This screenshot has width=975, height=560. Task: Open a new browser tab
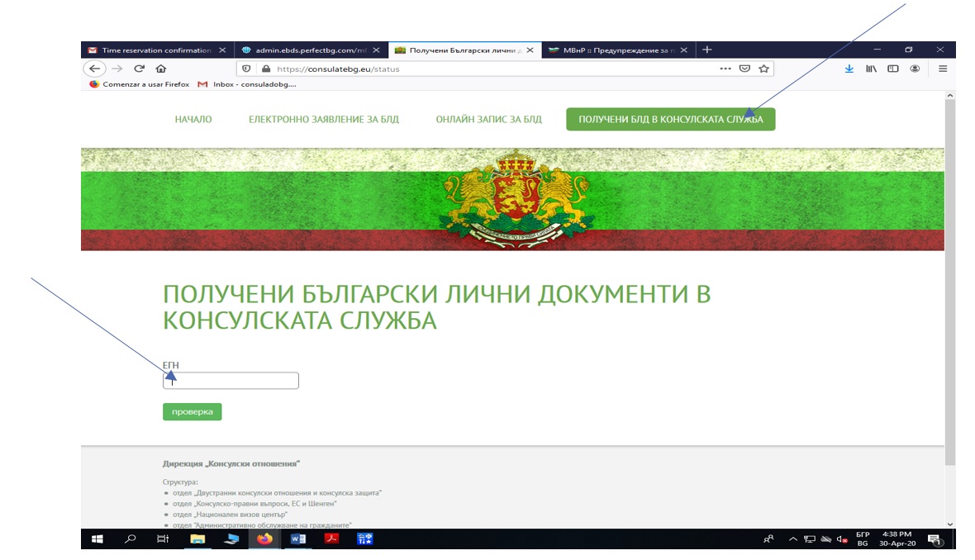pos(707,50)
